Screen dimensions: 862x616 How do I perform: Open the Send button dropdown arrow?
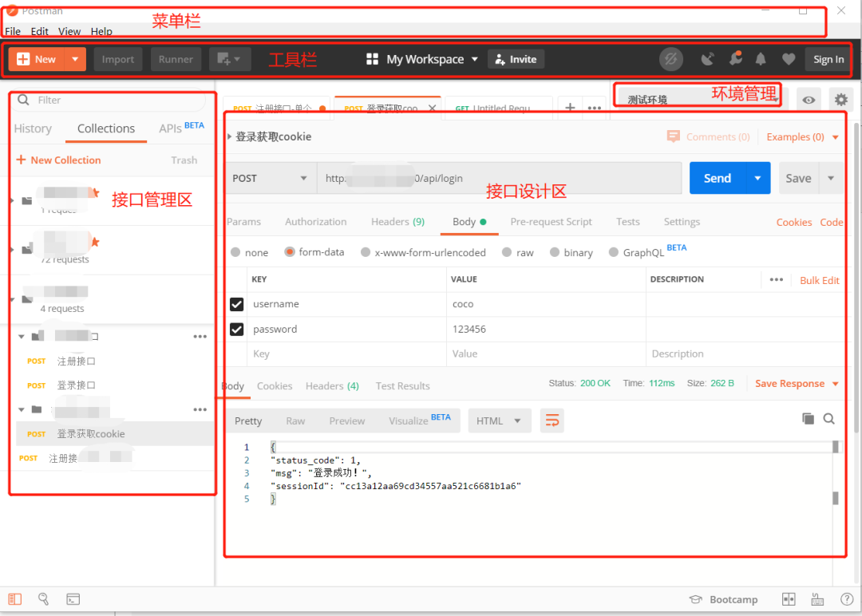758,178
